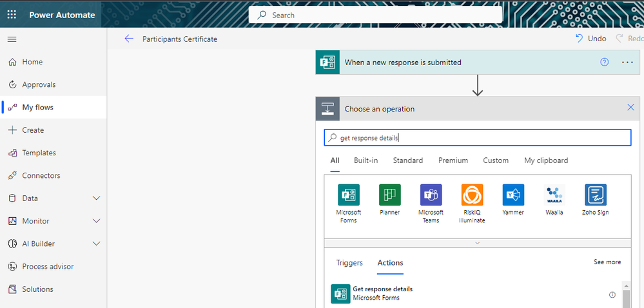Switch to the Triggers tab
This screenshot has width=644, height=308.
tap(349, 263)
